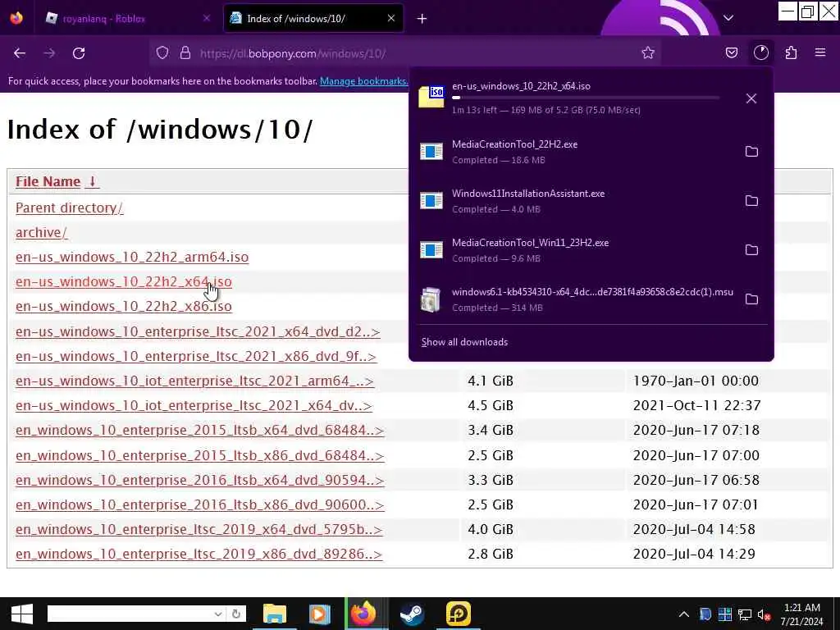Download en-us_windows_10_22h2_arm64.iso

[132, 257]
